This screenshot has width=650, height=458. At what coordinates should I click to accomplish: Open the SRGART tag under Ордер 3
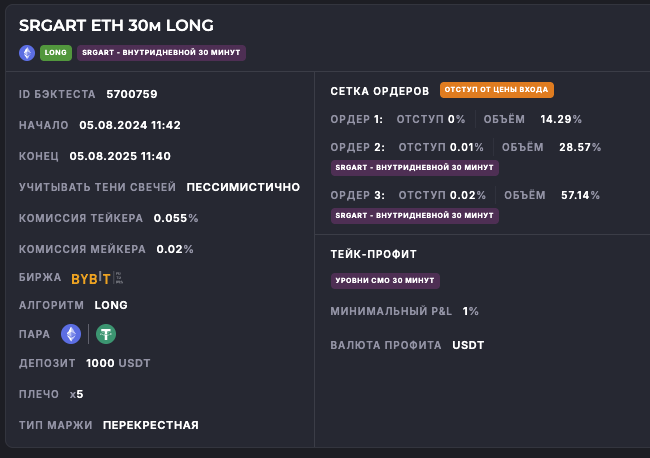[414, 216]
